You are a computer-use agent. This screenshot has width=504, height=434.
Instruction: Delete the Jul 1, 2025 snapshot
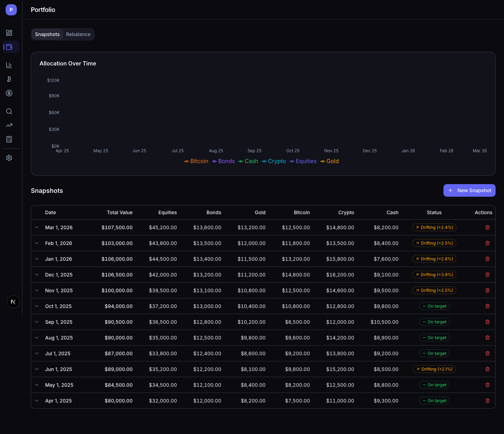(x=488, y=353)
